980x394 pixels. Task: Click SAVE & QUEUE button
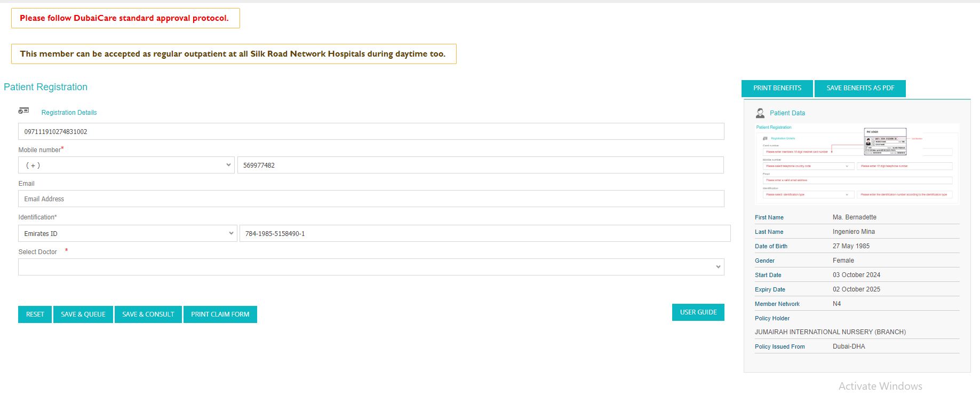tap(83, 314)
